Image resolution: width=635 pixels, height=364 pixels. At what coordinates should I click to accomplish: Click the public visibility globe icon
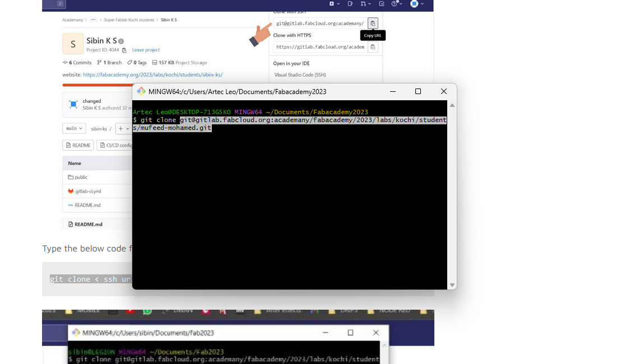pos(121,41)
